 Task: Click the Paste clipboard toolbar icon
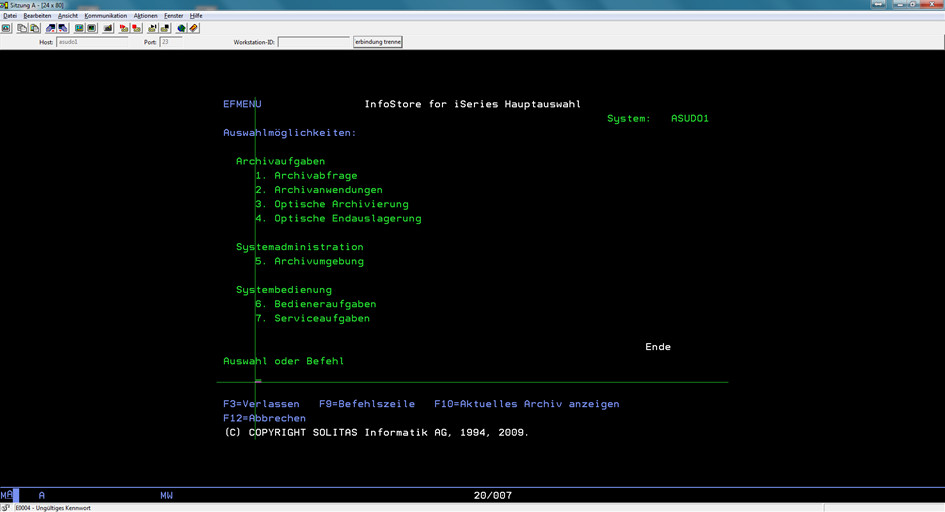(x=34, y=28)
